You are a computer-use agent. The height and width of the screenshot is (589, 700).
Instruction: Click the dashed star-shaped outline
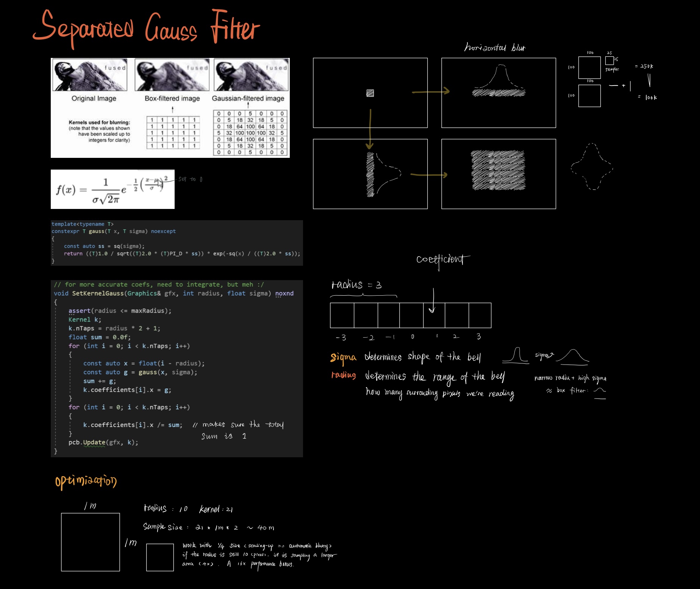[x=592, y=167]
